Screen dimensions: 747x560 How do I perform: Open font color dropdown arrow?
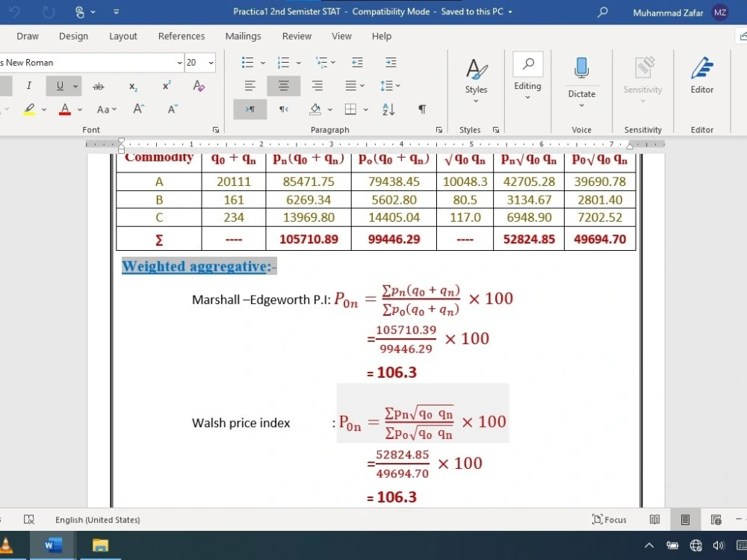pyautogui.click(x=80, y=110)
